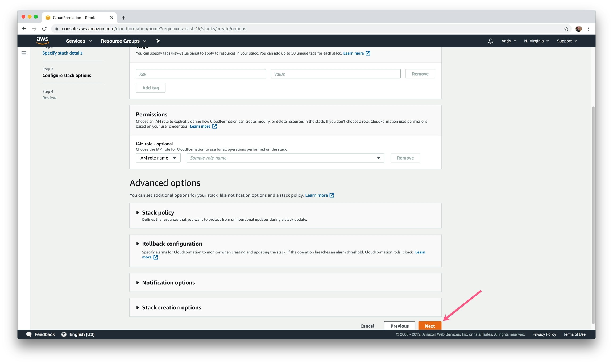Click Remove button next to tag row

[420, 74]
